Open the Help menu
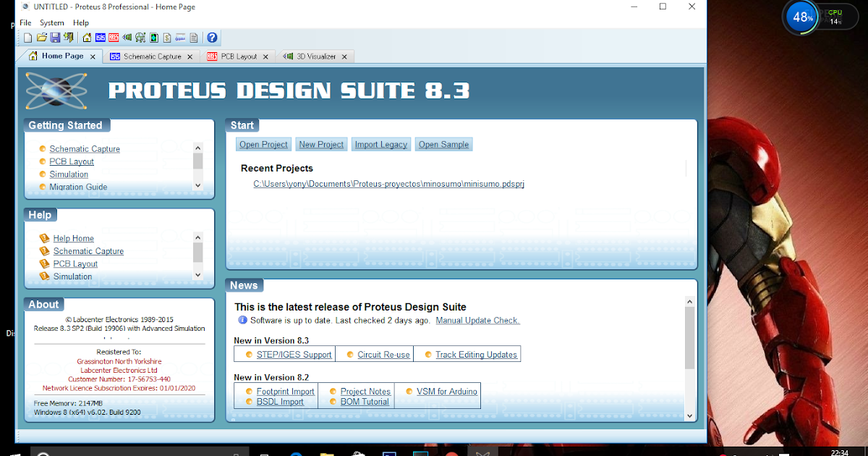The height and width of the screenshot is (456, 868). (x=81, y=22)
